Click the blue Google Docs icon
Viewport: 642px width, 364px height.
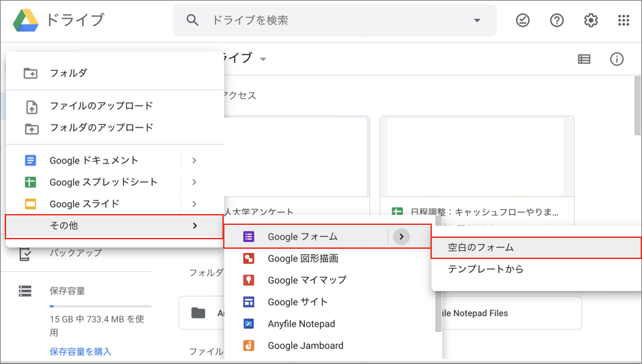click(x=31, y=160)
